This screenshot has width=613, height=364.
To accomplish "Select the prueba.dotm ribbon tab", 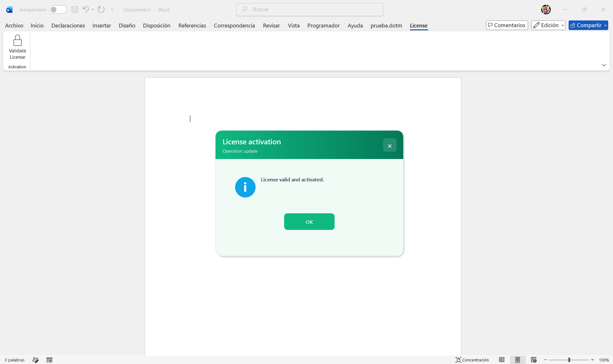I will point(386,26).
